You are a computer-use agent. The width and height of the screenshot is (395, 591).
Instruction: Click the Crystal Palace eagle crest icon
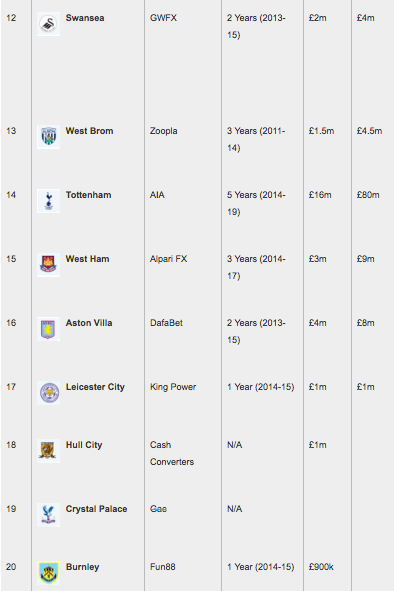pos(48,515)
